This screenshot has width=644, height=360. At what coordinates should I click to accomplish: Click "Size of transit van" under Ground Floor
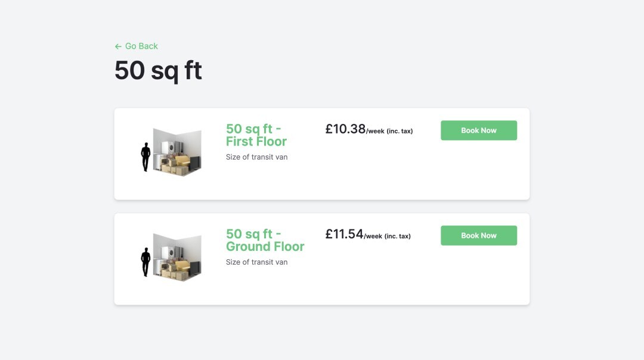point(256,262)
